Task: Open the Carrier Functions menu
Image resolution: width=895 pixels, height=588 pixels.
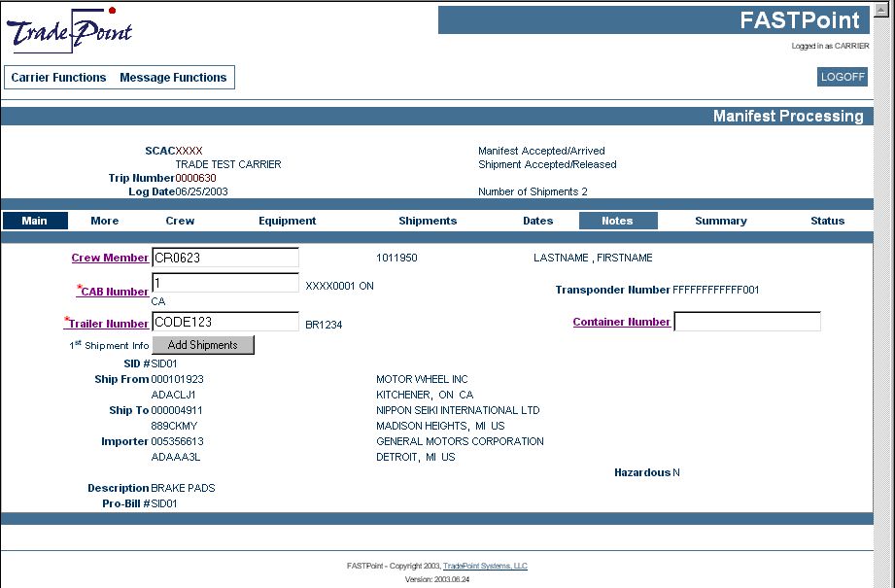Action: 58,78
